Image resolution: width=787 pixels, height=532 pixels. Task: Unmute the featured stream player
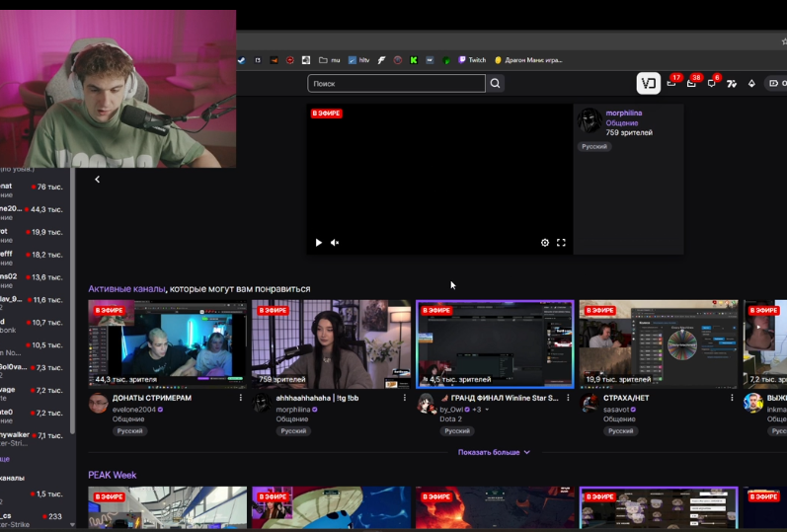[x=335, y=243]
